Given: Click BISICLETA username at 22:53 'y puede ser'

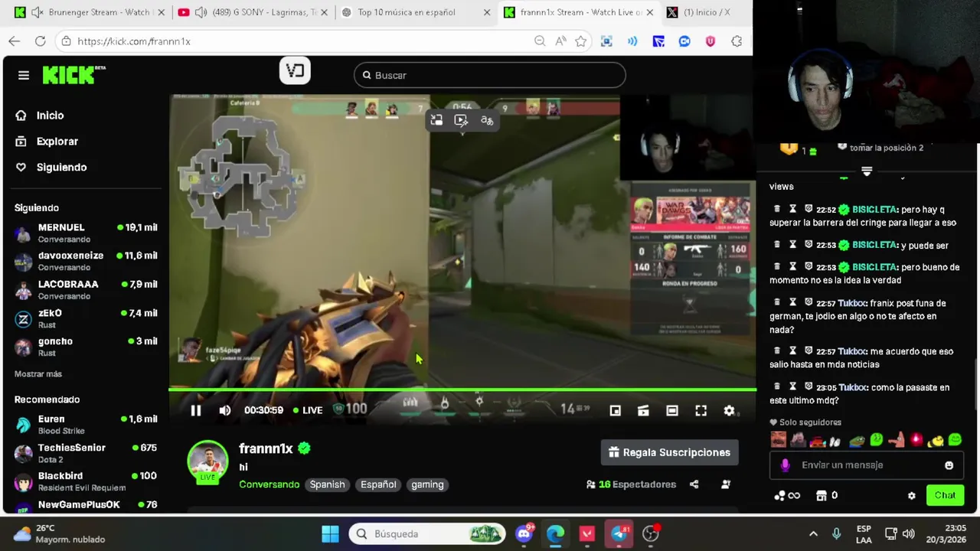Looking at the screenshot, I should click(x=875, y=246).
